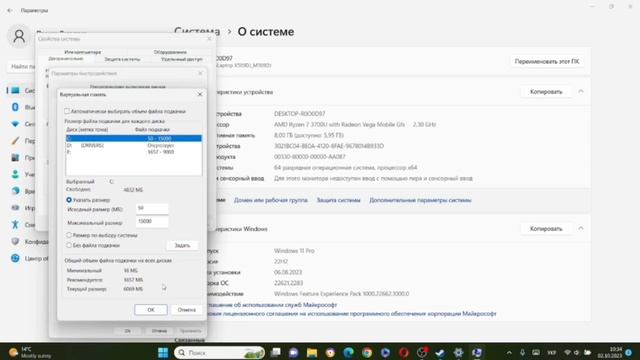The height and width of the screenshot is (360, 640).
Task: Open the Время и язык globe icon
Action: [x=15, y=191]
